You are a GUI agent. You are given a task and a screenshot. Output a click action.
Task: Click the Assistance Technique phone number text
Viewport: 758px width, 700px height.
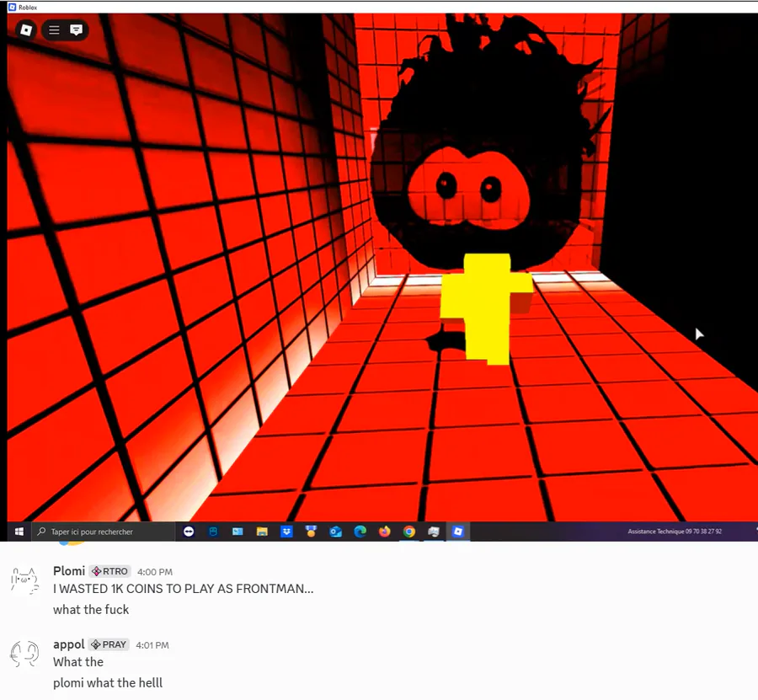[675, 532]
